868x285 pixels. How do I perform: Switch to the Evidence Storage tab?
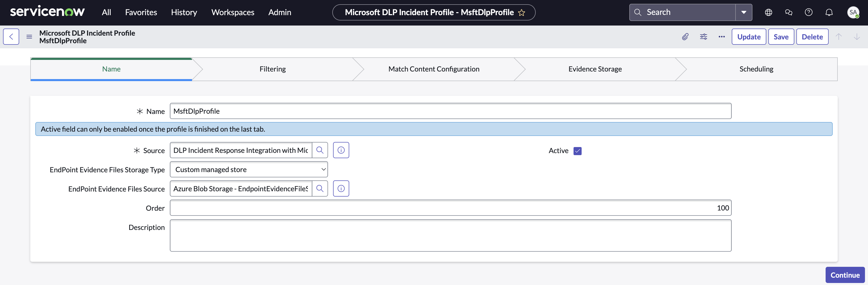tap(595, 69)
